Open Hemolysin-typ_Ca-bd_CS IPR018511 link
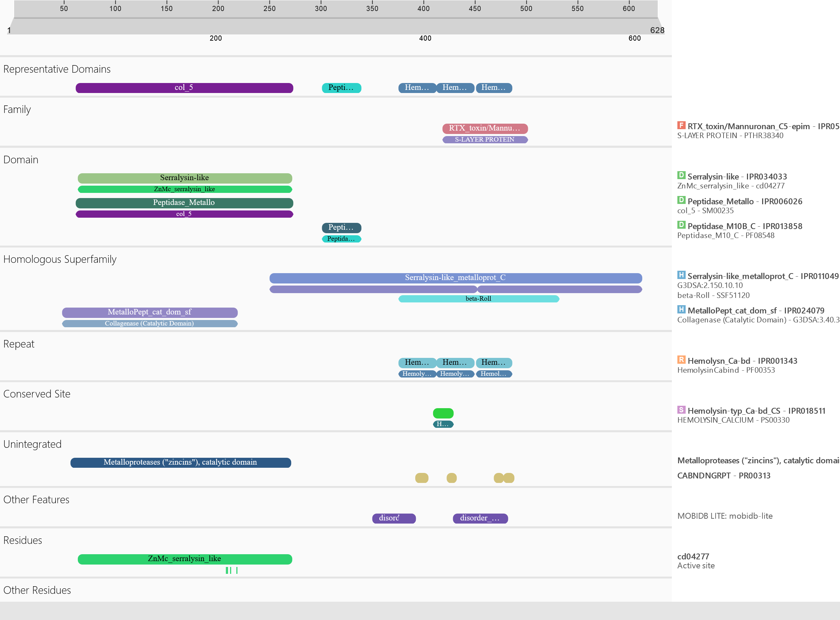The height and width of the screenshot is (620, 840). pyautogui.click(x=756, y=411)
